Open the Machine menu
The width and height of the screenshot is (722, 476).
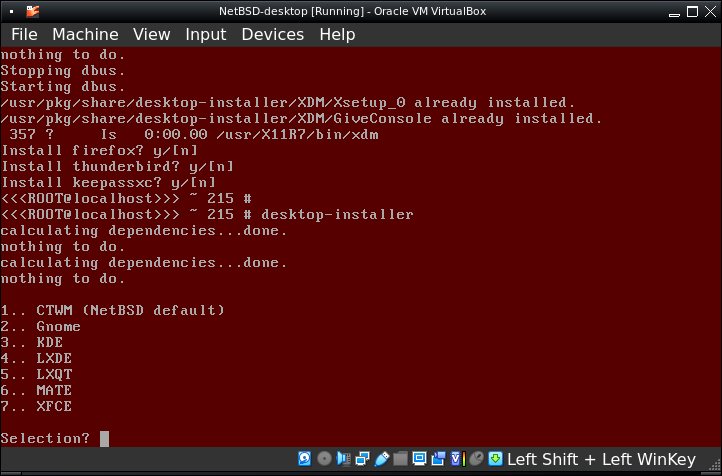coord(85,34)
